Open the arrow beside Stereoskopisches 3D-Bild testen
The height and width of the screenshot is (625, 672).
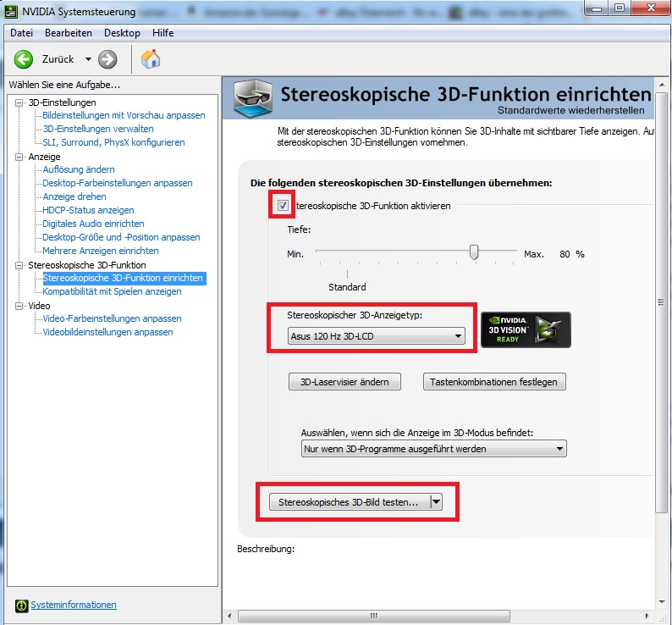coord(436,501)
